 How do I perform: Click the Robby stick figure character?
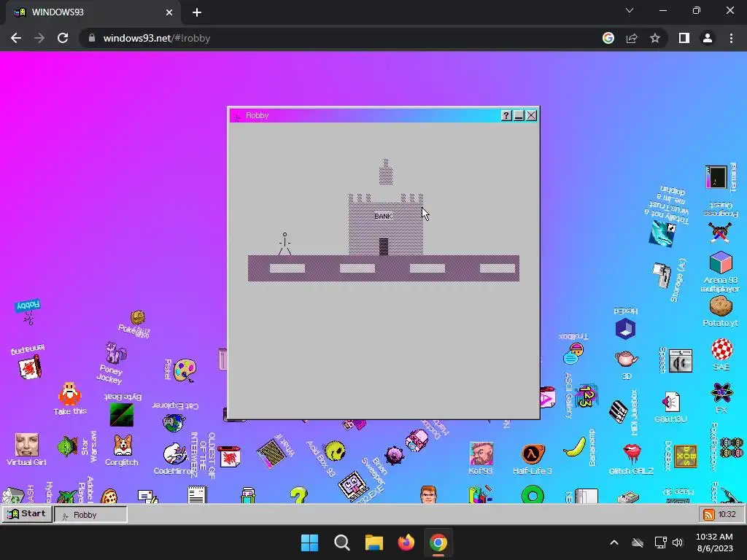coord(285,244)
